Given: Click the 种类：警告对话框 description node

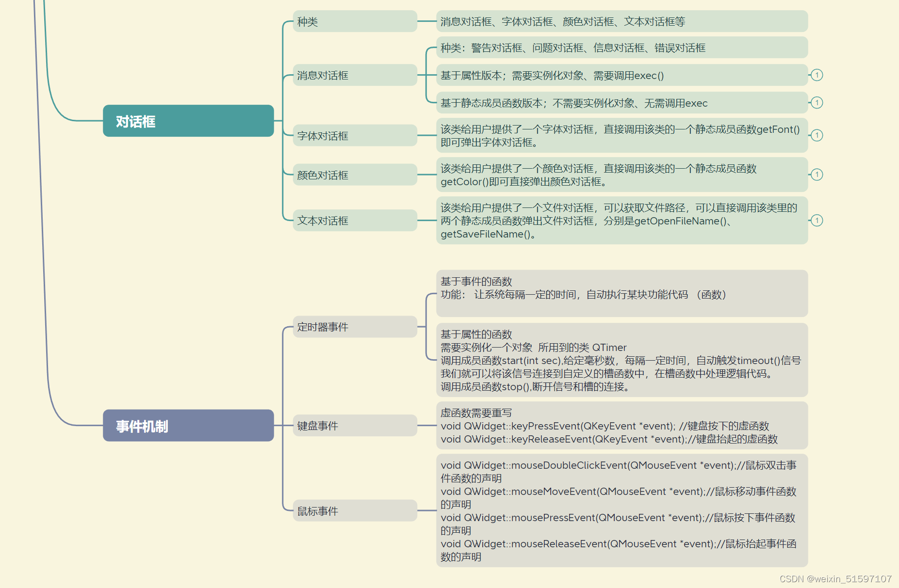Looking at the screenshot, I should tap(622, 48).
